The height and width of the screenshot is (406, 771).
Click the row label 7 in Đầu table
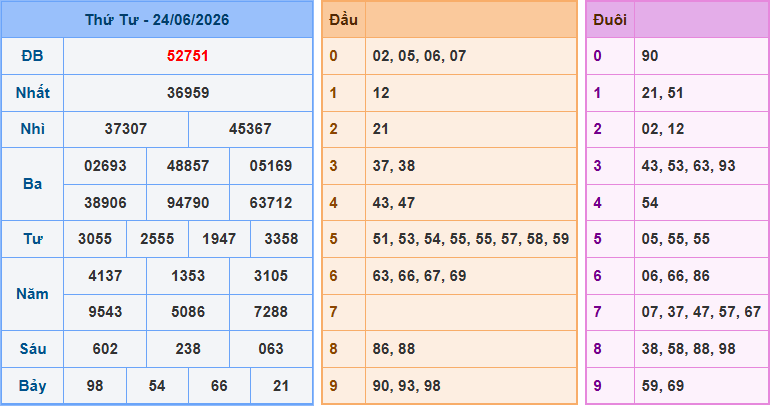tap(333, 312)
